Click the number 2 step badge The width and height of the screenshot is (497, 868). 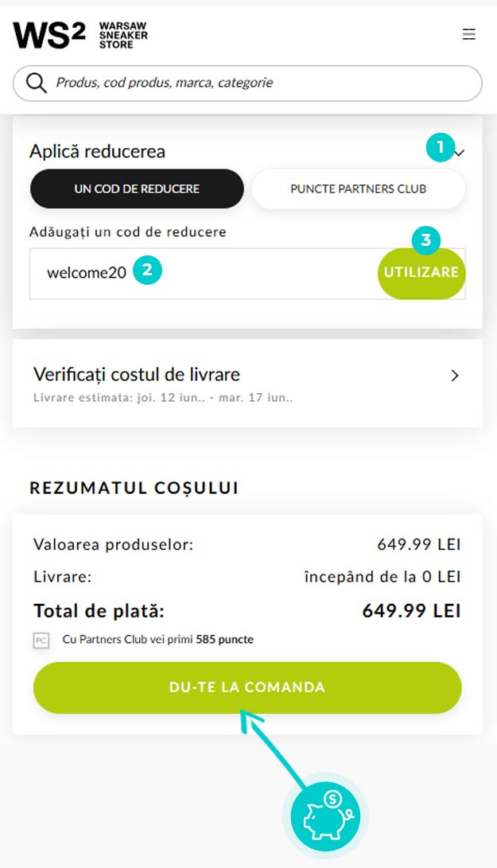pos(147,271)
